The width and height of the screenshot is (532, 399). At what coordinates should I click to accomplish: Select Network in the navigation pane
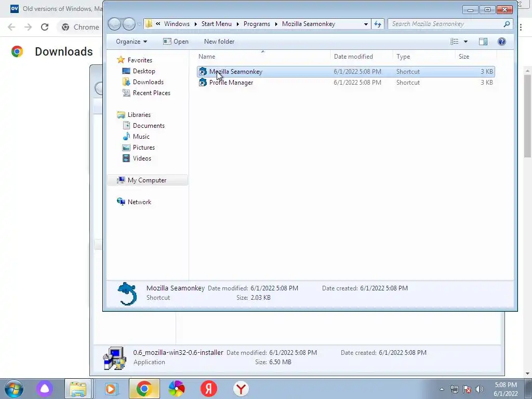[x=139, y=202]
